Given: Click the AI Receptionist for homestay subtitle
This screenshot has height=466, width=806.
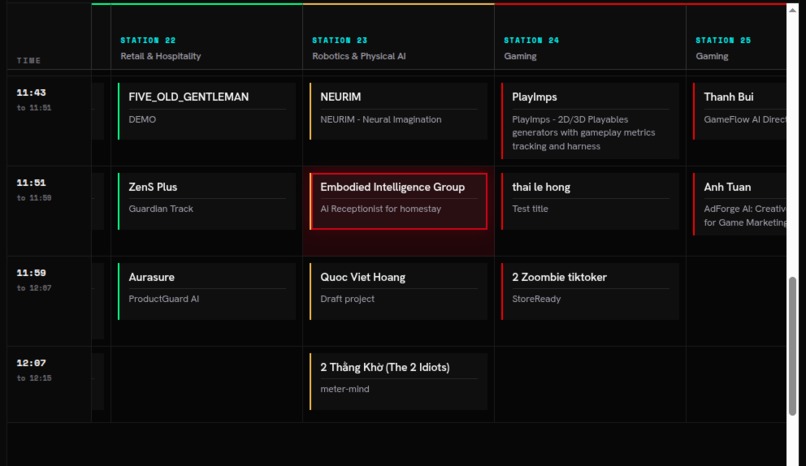Looking at the screenshot, I should pos(381,209).
